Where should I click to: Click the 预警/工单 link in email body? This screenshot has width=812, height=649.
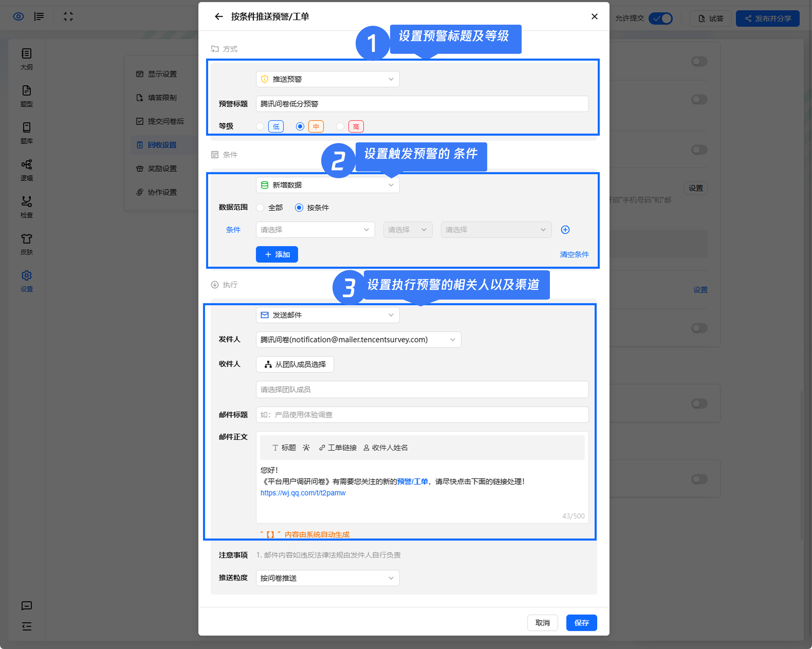412,481
